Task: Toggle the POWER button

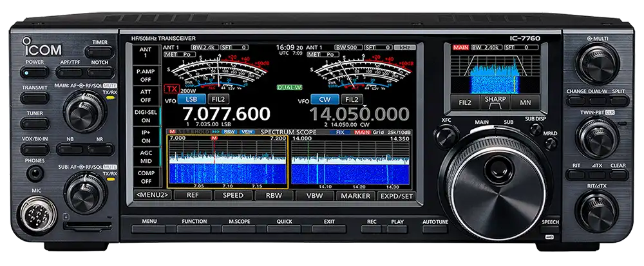Action: (x=35, y=73)
